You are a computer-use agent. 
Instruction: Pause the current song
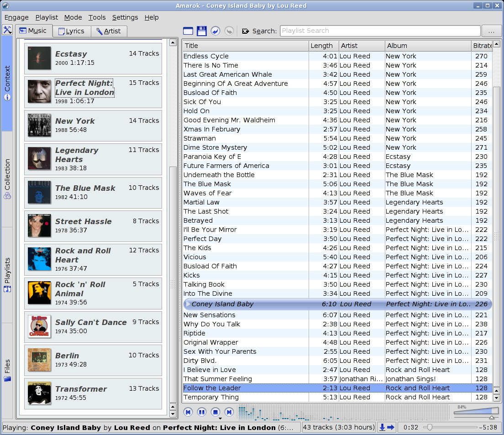(202, 412)
